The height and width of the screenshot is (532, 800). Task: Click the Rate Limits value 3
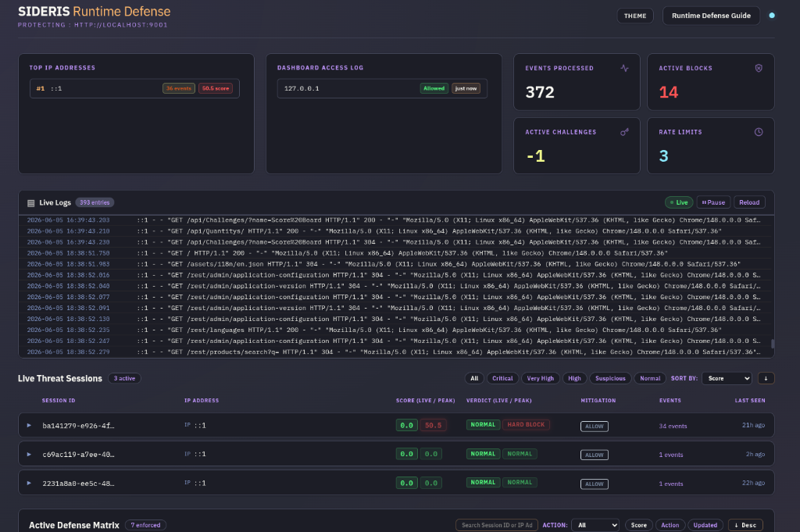click(663, 156)
